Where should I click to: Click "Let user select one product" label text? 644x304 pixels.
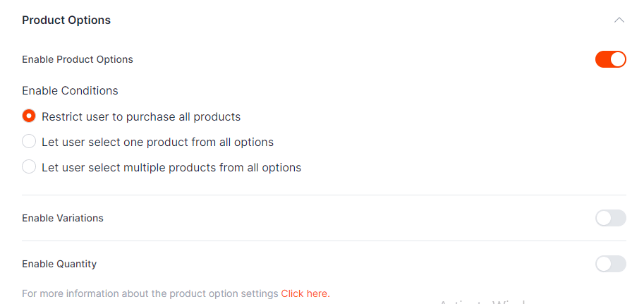tap(157, 142)
